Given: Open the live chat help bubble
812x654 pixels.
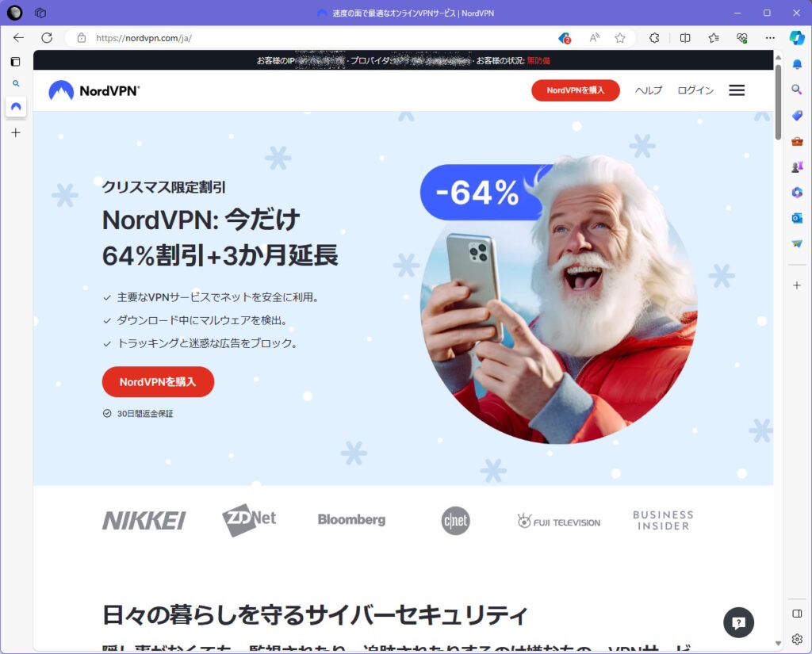Looking at the screenshot, I should click(x=738, y=622).
